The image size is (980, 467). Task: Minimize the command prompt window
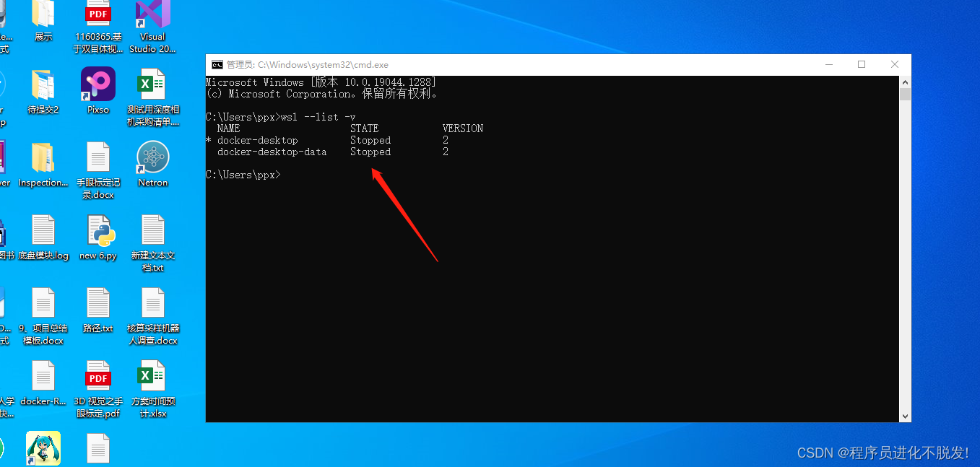pos(828,64)
